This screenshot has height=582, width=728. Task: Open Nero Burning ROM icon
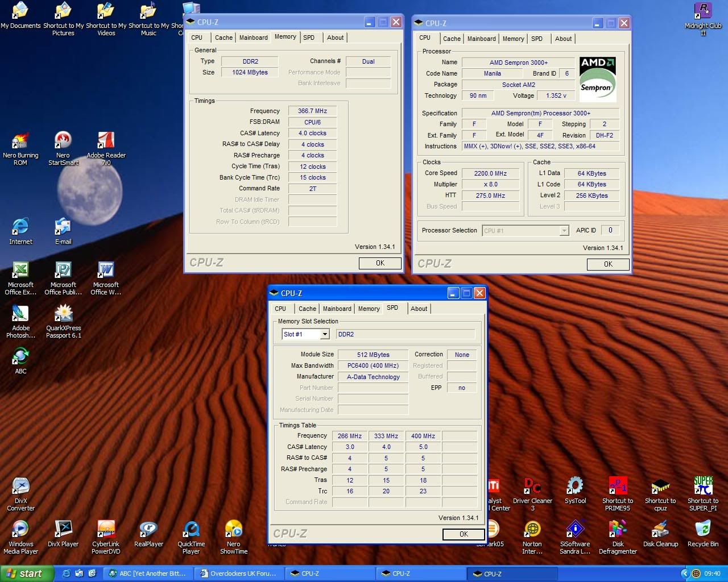[20, 149]
